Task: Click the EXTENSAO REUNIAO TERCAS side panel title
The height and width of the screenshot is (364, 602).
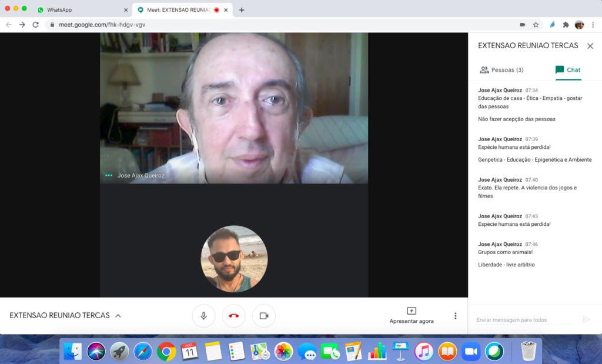Action: coord(528,46)
